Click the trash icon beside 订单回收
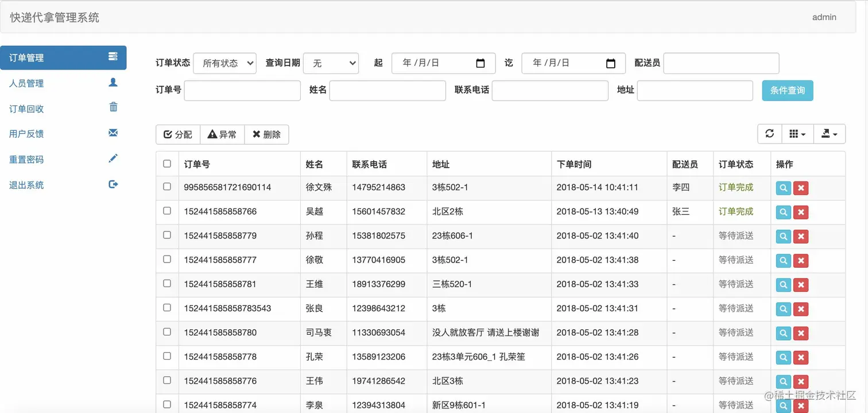This screenshot has height=413, width=868. 113,108
